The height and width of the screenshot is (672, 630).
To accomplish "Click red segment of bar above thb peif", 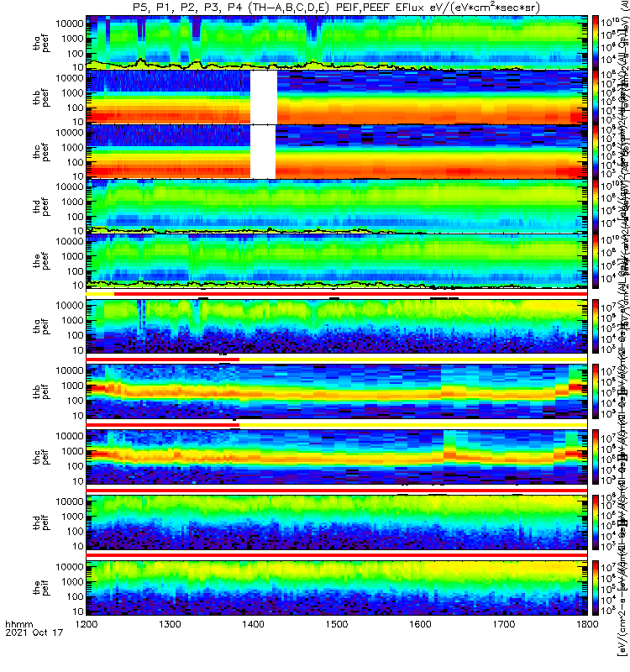I will coord(162,360).
